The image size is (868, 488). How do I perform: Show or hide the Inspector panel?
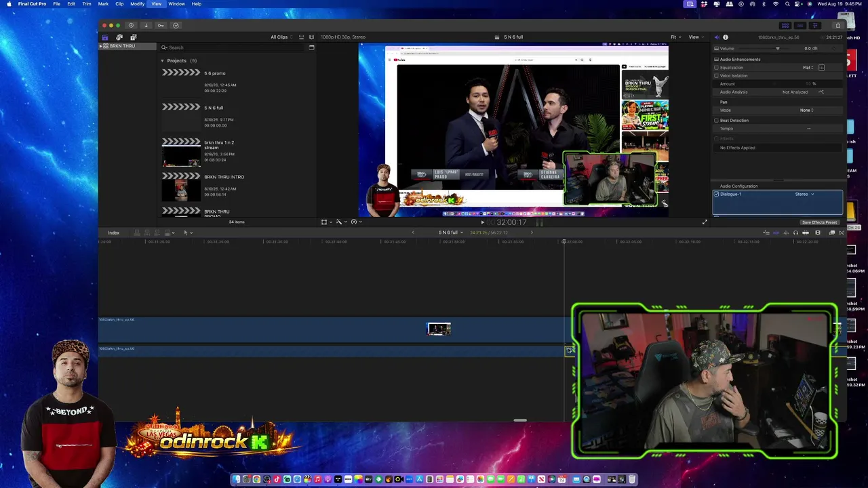click(x=815, y=26)
